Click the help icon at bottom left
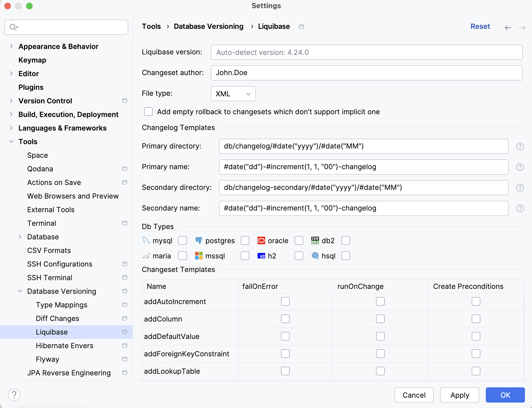 (x=14, y=395)
